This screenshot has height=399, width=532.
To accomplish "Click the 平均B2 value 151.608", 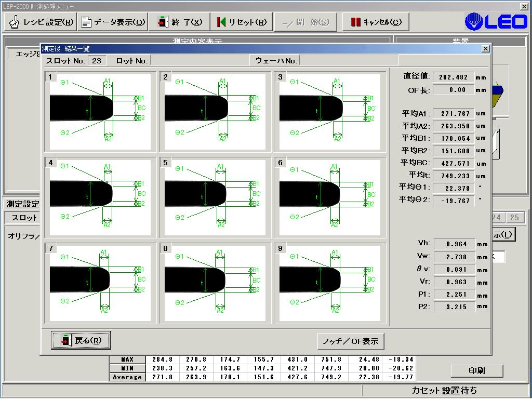I will click(x=453, y=151).
